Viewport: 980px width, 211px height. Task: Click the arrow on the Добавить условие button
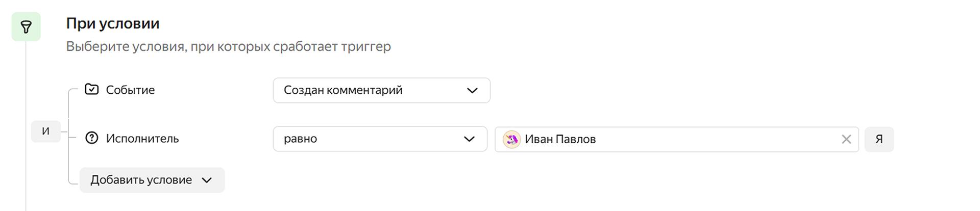[207, 180]
